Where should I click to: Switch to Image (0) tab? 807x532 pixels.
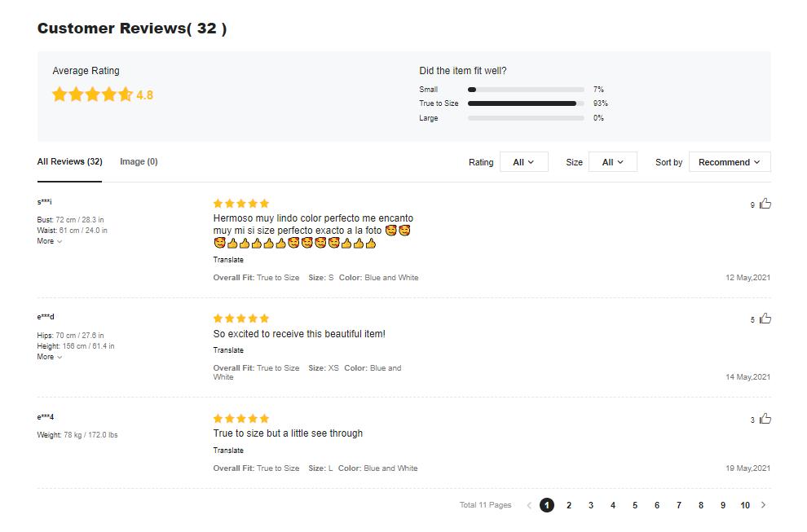click(139, 161)
